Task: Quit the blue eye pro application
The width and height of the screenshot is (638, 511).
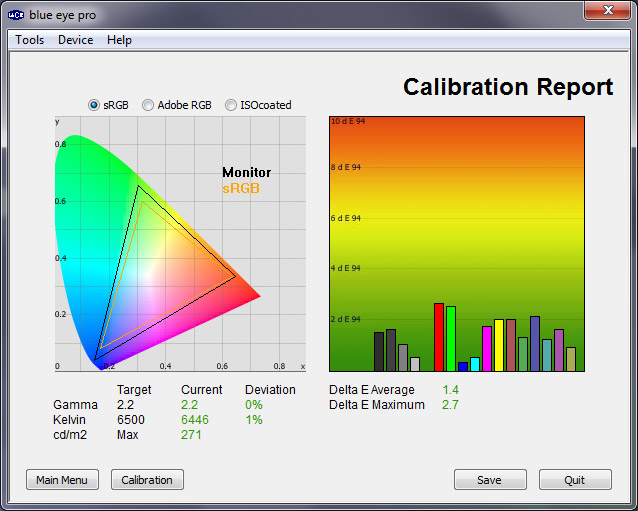Action: [x=575, y=480]
